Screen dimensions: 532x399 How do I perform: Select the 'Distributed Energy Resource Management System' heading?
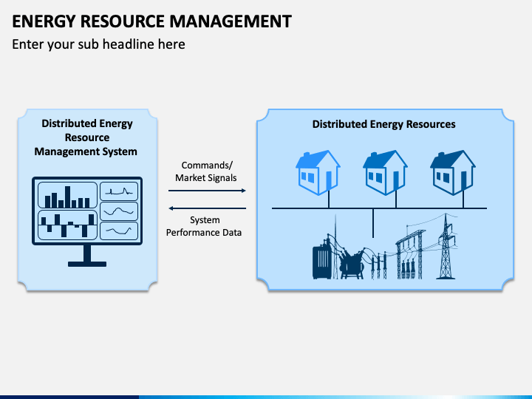point(86,137)
